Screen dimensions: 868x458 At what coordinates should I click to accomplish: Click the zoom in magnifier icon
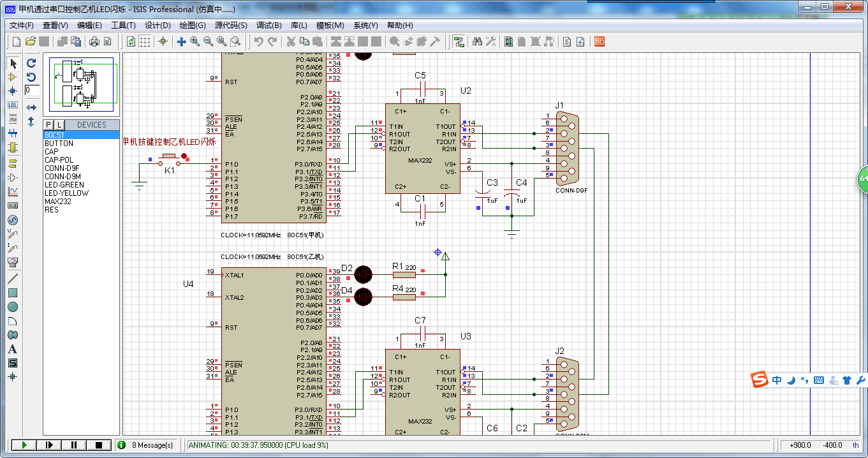195,41
